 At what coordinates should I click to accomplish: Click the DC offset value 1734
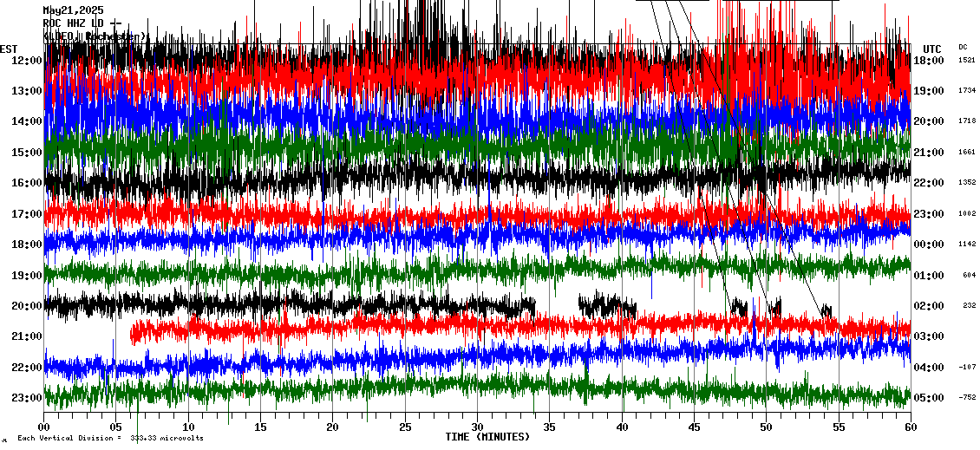(x=967, y=91)
